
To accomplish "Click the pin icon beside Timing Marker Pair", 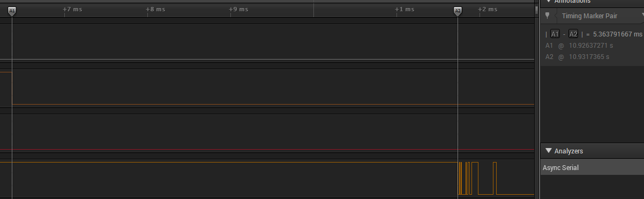I will pyautogui.click(x=547, y=16).
